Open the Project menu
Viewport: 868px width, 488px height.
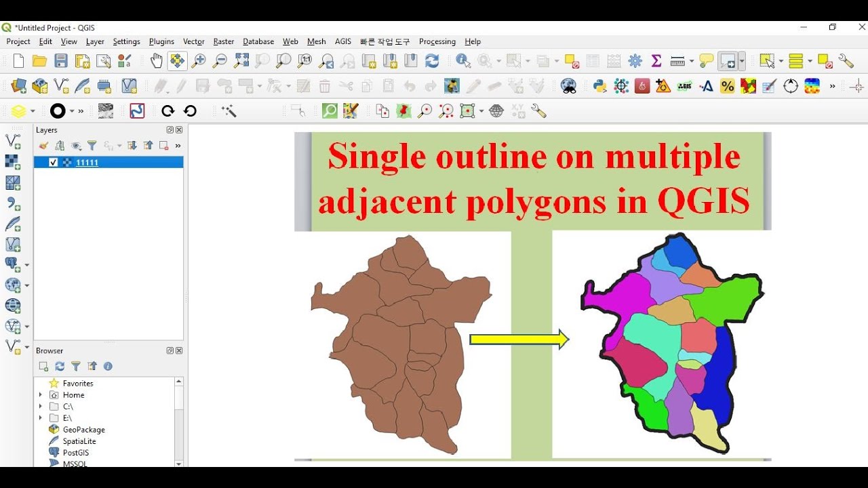pos(18,41)
